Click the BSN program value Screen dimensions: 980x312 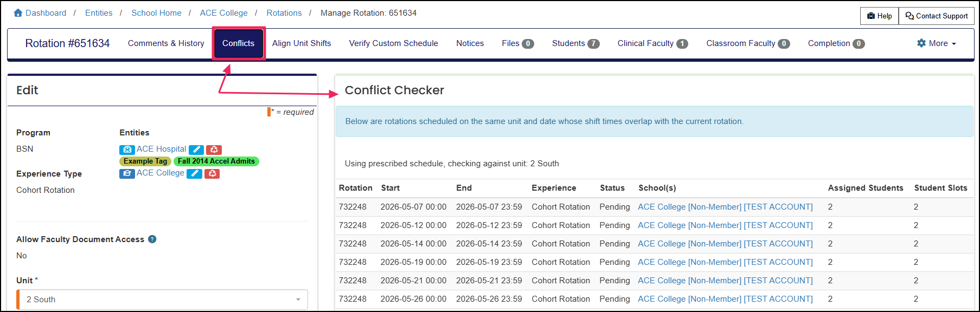[x=25, y=149]
